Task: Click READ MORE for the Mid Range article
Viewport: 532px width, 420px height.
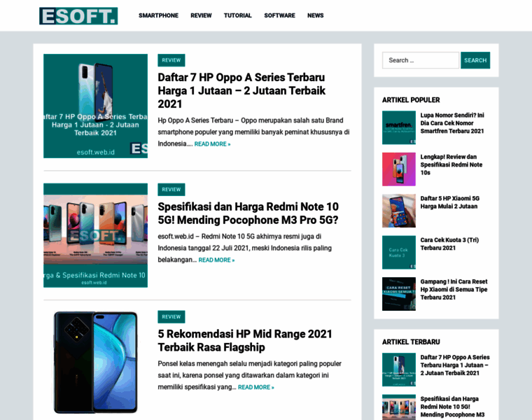Action: 256,387
